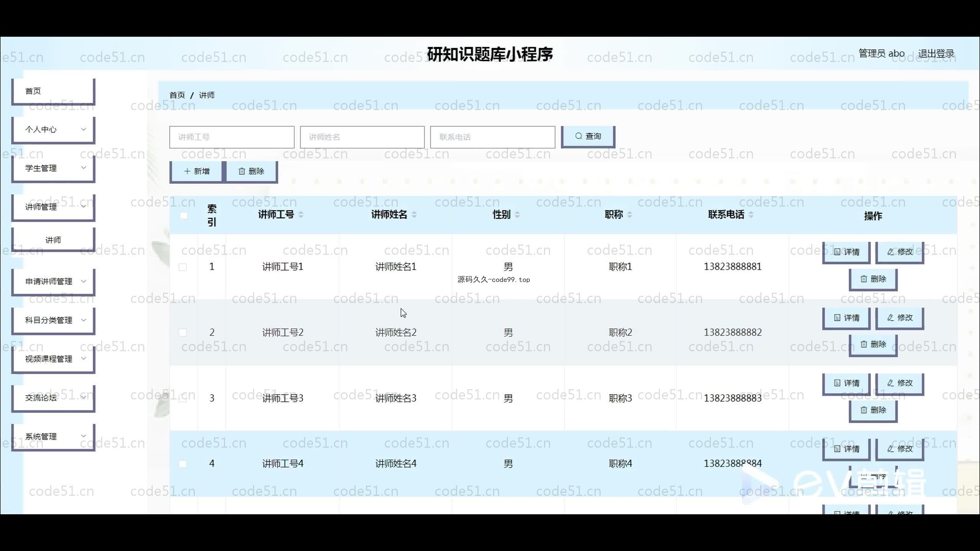This screenshot has width=980, height=551.
Task: Click 首页 breadcrumb link
Action: coord(177,95)
